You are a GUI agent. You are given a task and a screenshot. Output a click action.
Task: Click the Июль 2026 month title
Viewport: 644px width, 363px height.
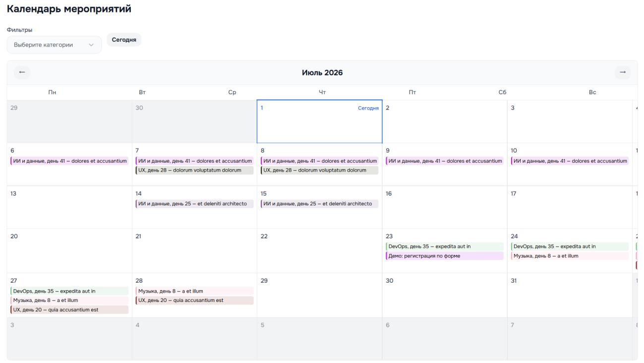[x=322, y=73]
